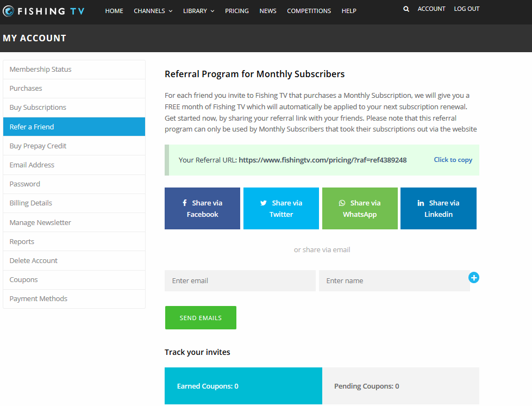This screenshot has width=532, height=406.
Task: Select the referral URL text
Action: (x=323, y=160)
